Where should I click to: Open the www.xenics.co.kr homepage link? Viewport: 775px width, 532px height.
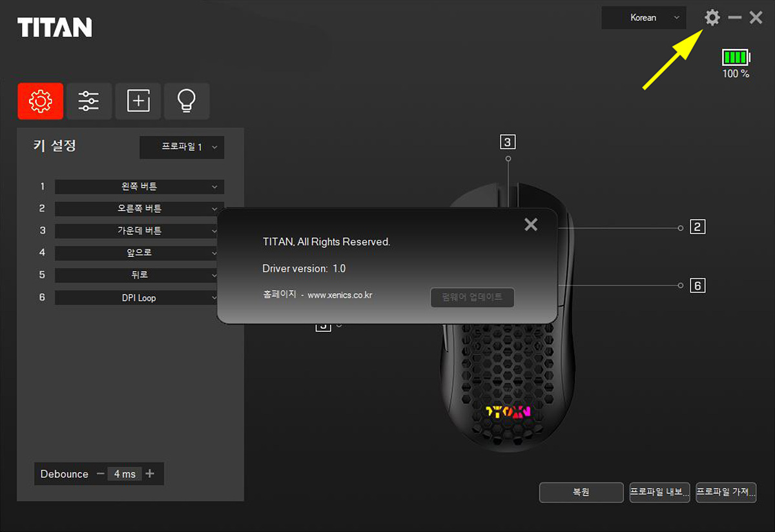[340, 295]
